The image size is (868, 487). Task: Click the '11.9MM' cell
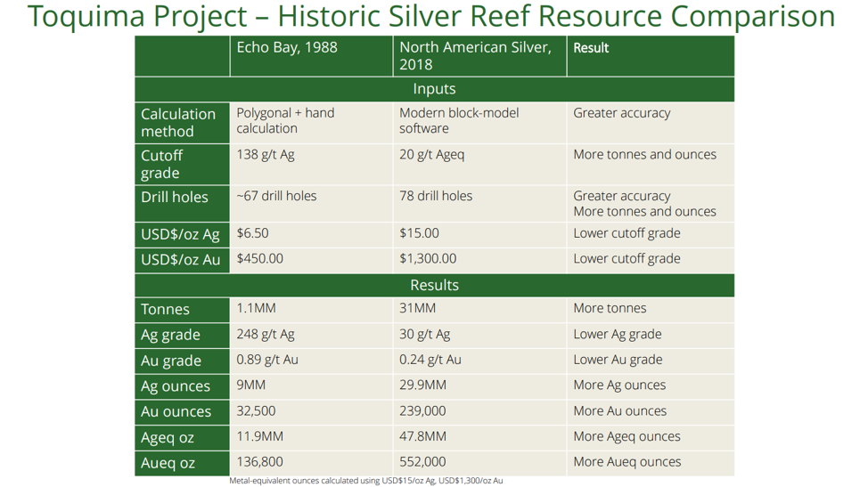(x=311, y=438)
